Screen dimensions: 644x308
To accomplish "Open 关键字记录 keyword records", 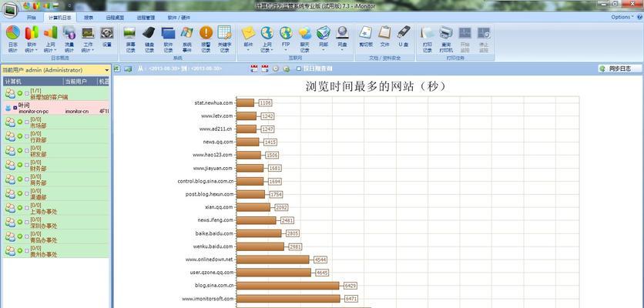I will pos(224,39).
